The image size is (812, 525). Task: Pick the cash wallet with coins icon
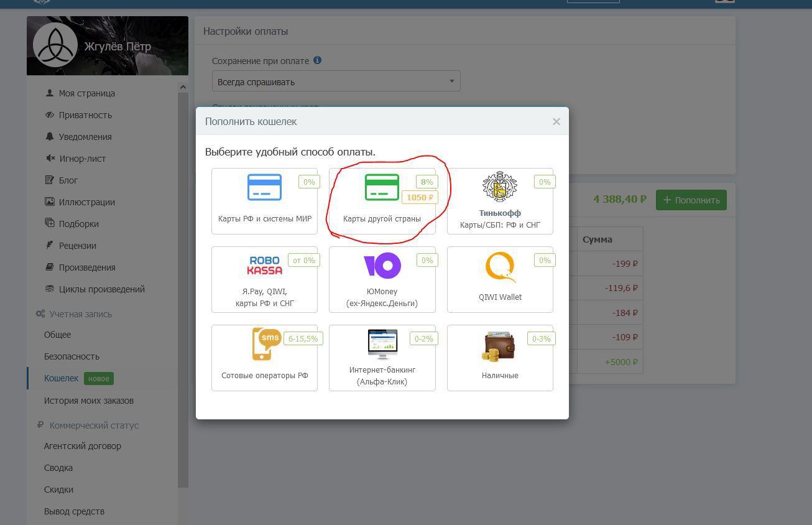click(x=499, y=346)
